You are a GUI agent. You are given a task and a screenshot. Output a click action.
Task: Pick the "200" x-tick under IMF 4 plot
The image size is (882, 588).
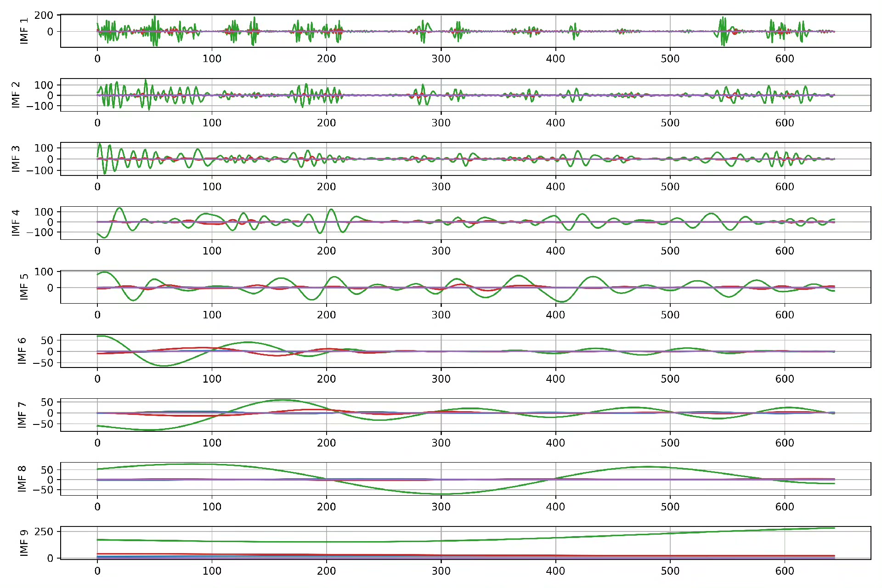[x=326, y=251]
